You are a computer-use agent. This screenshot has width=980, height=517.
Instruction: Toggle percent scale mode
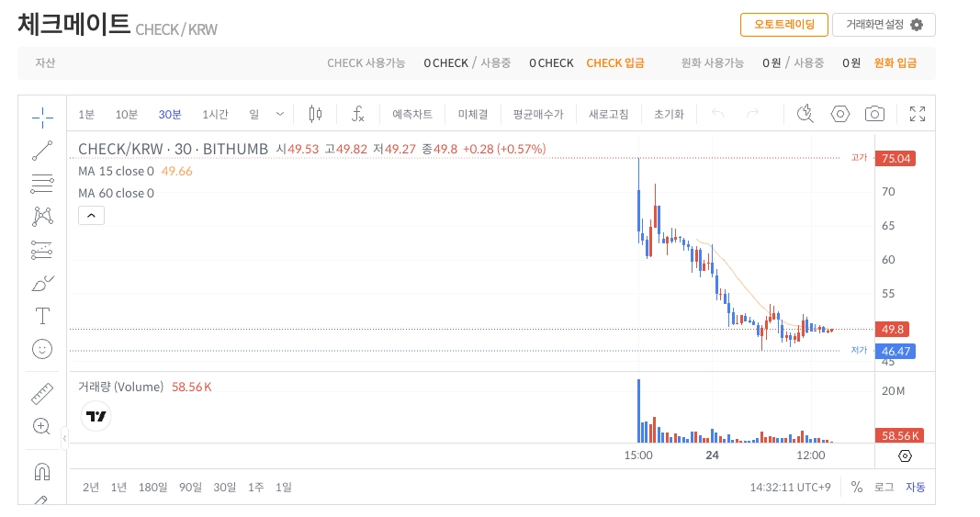[x=857, y=487]
